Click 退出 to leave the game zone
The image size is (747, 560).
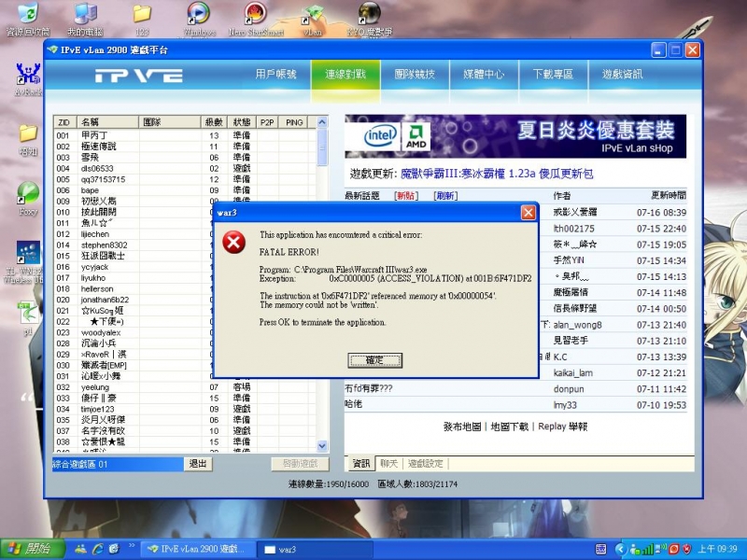pyautogui.click(x=198, y=463)
